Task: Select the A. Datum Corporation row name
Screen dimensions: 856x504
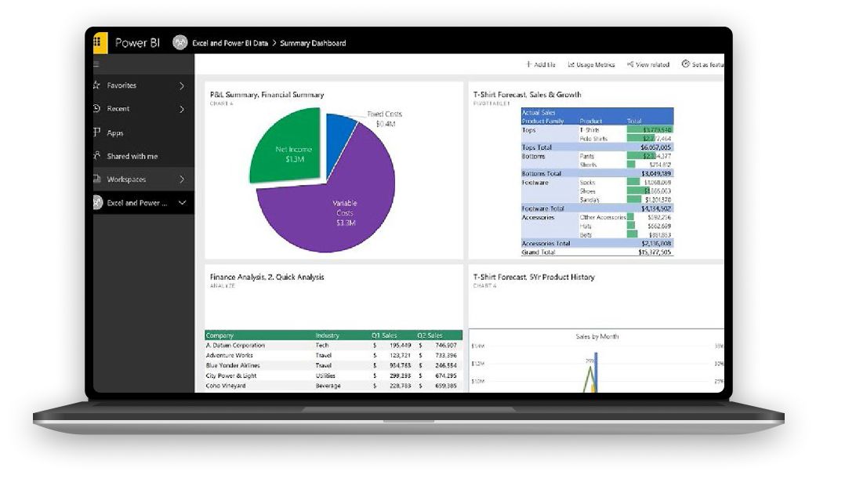Action: (235, 346)
